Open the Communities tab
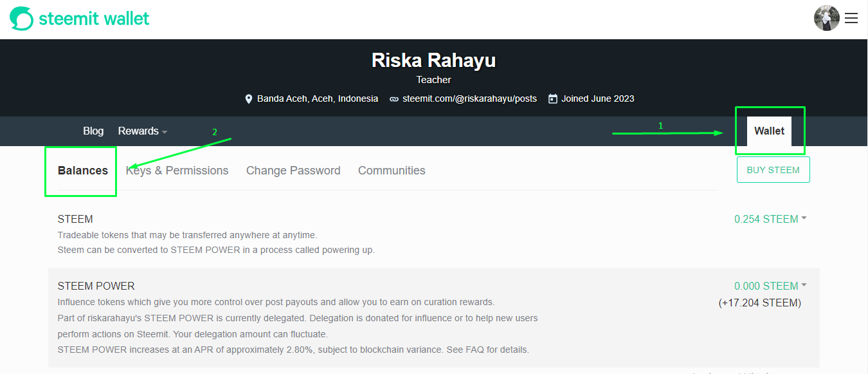Image resolution: width=868 pixels, height=374 pixels. 392,171
